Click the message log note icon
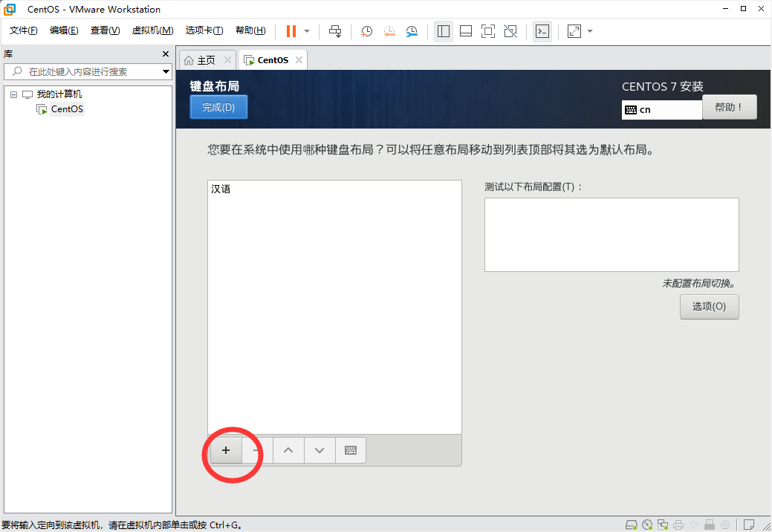The image size is (772, 532). tap(749, 525)
